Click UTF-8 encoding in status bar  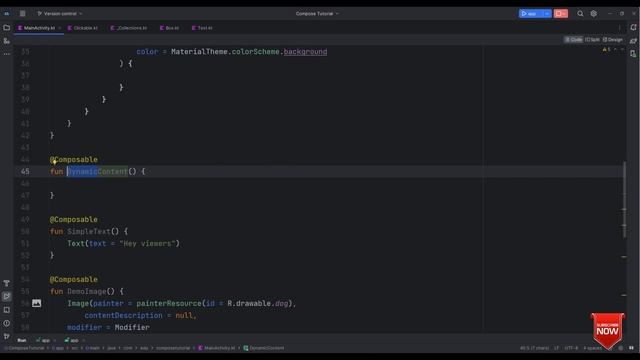[x=571, y=348]
